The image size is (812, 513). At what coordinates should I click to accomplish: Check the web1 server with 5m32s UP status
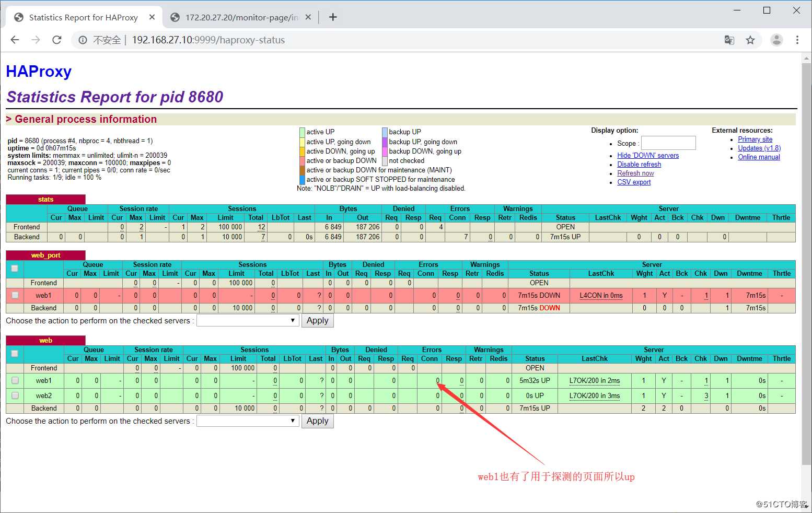15,380
